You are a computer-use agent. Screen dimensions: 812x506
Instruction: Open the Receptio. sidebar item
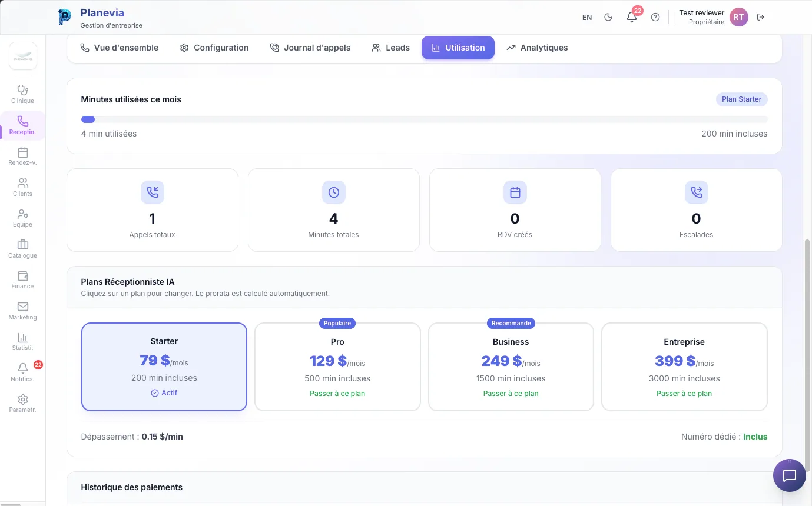(23, 125)
